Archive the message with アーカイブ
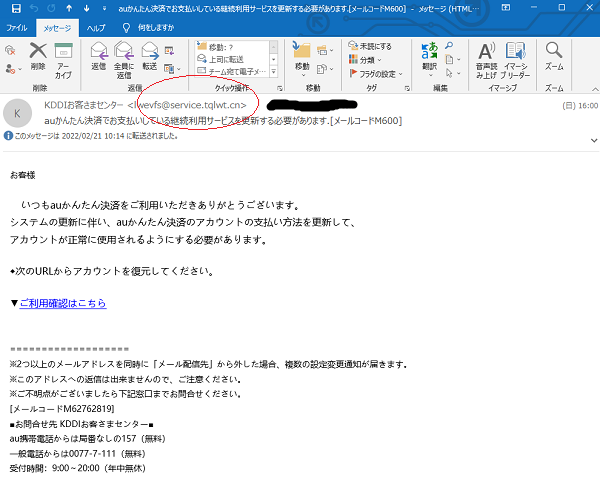600x493 pixels. pyautogui.click(x=63, y=60)
